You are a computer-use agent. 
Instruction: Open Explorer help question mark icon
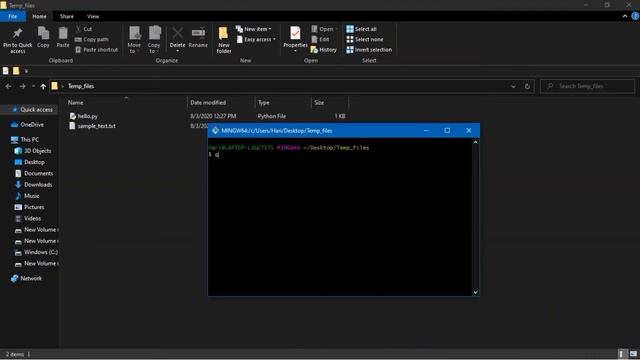(x=635, y=16)
